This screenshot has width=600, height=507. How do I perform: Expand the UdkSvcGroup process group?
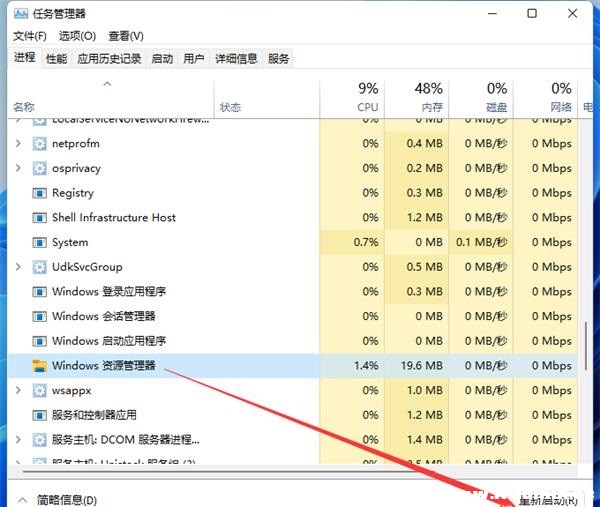click(x=18, y=267)
